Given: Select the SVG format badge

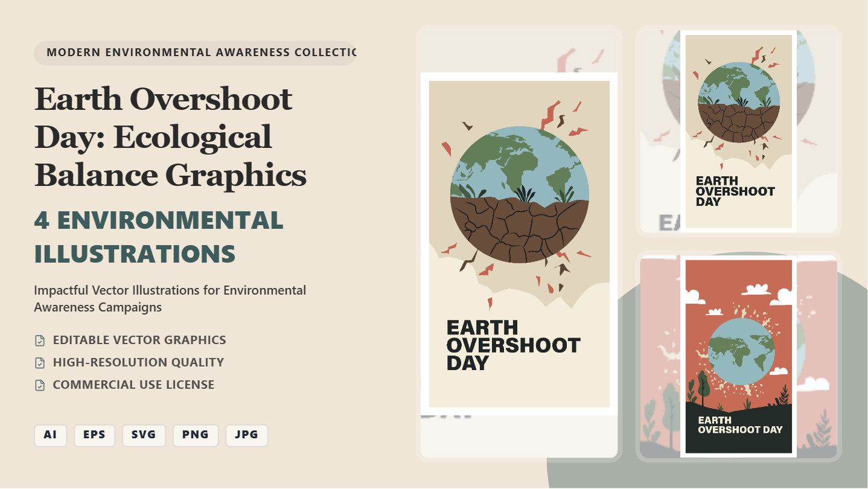Looking at the screenshot, I should tap(144, 435).
